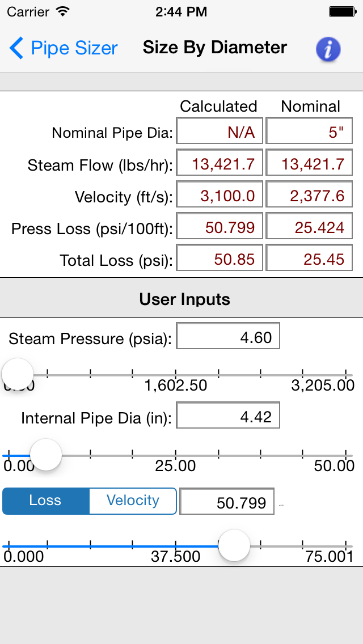Tap the back chevron next to Pipe Sizer

[16, 49]
